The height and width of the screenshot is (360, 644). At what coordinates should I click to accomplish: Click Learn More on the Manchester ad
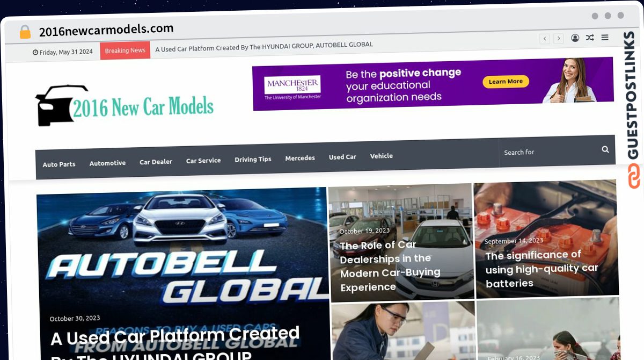pos(506,82)
